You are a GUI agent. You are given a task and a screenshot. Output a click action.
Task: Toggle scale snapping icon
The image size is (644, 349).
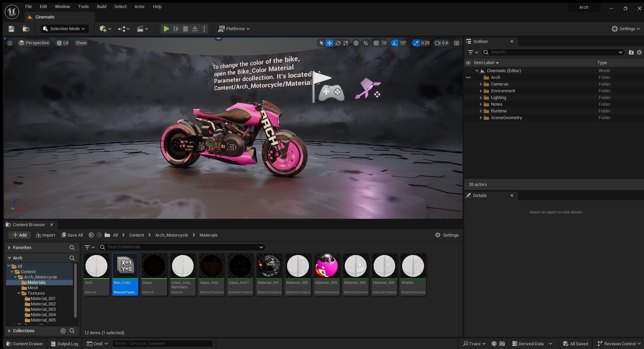tap(416, 43)
